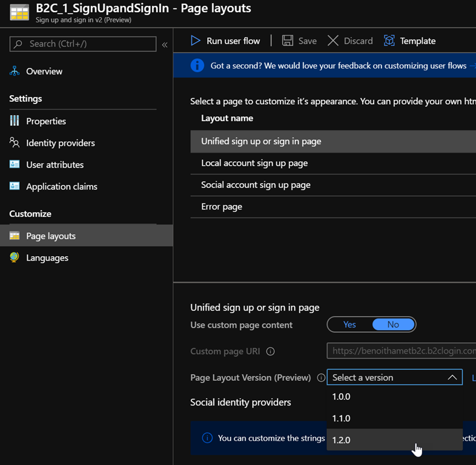The width and height of the screenshot is (476, 465).
Task: Open Identity providers via its icon
Action: pos(15,143)
